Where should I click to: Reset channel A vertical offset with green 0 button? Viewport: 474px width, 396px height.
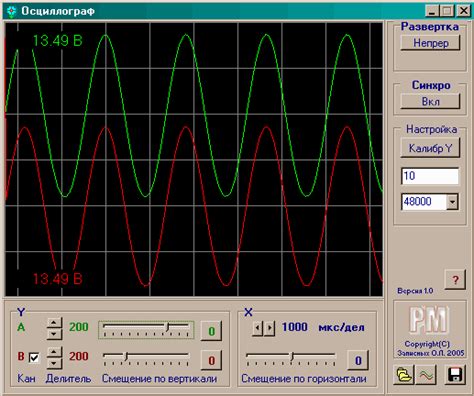(211, 331)
